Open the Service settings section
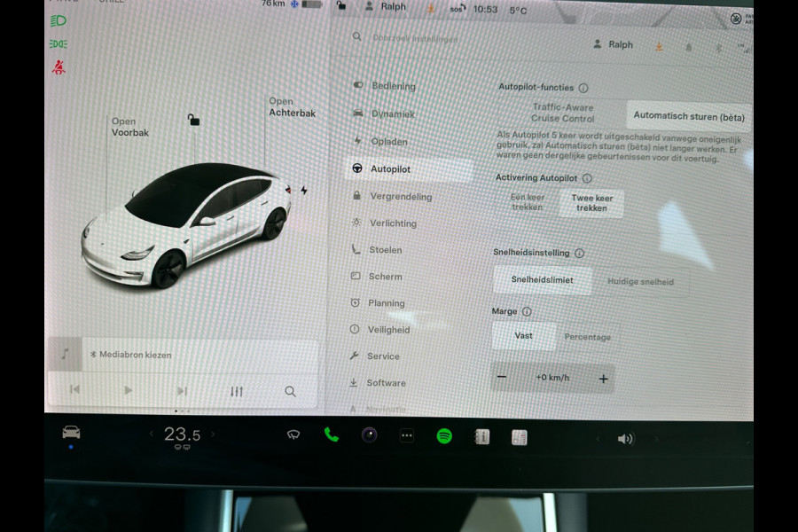 click(383, 356)
